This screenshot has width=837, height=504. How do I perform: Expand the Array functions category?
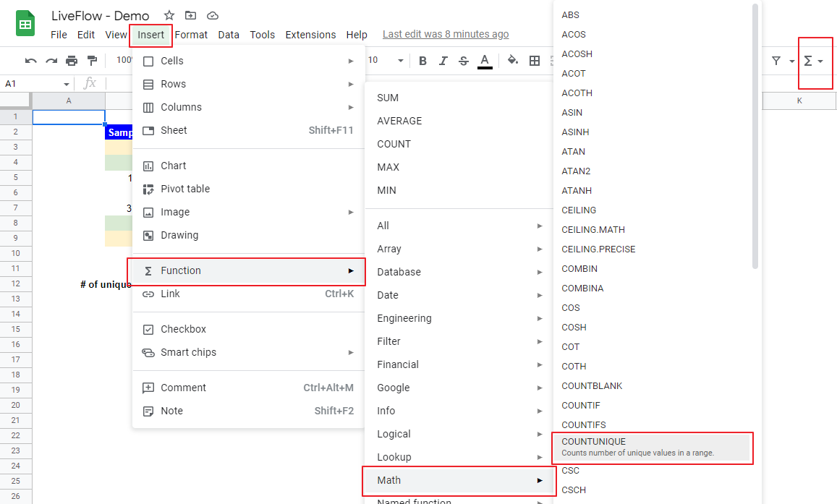(x=459, y=249)
